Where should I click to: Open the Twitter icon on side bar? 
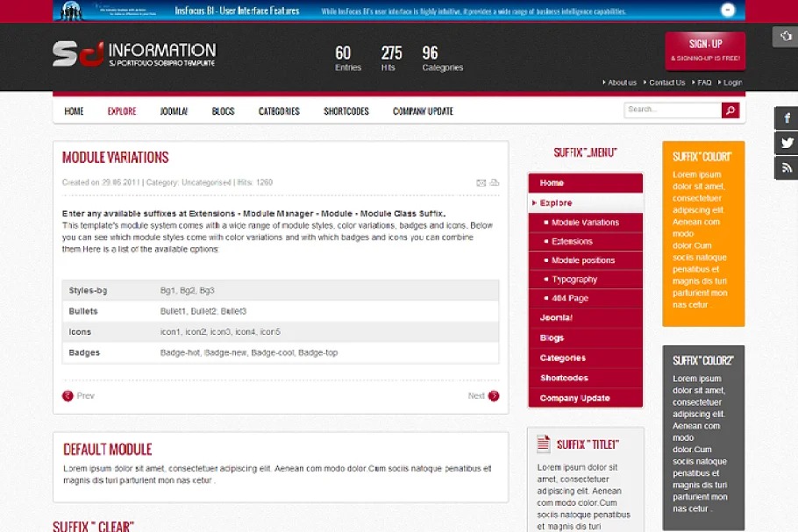[787, 143]
